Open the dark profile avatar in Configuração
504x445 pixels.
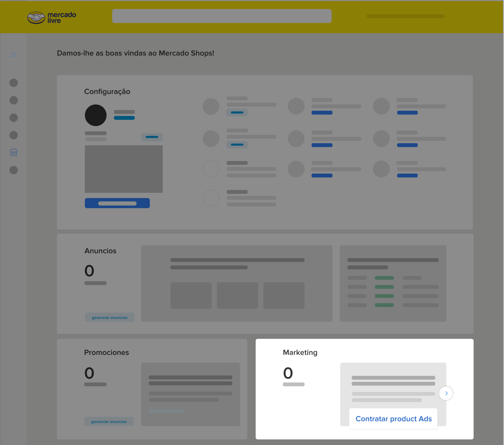click(96, 115)
